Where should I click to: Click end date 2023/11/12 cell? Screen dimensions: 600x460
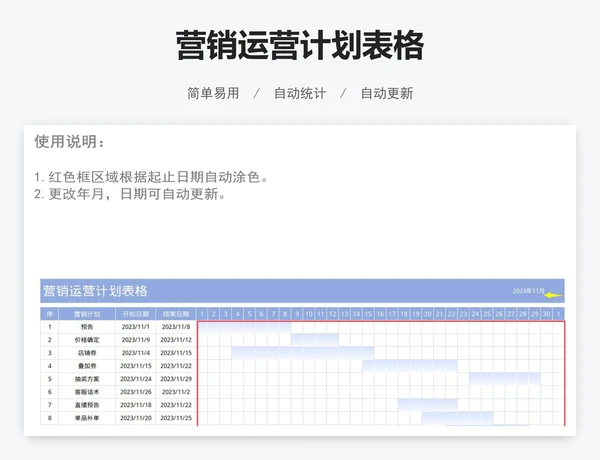click(x=176, y=340)
